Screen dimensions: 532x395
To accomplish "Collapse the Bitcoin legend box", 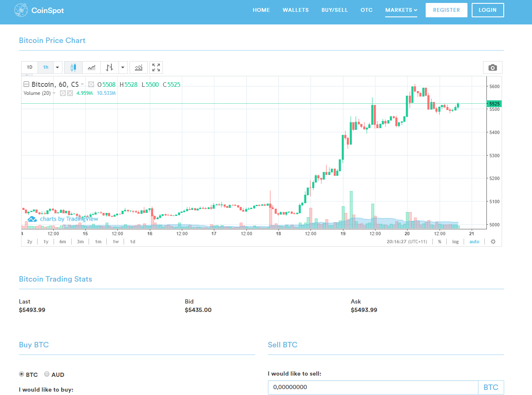I will click(26, 85).
